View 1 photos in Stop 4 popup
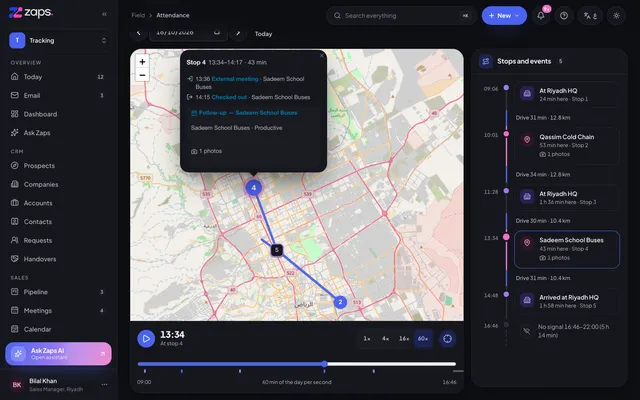The height and width of the screenshot is (400, 640). 207,151
